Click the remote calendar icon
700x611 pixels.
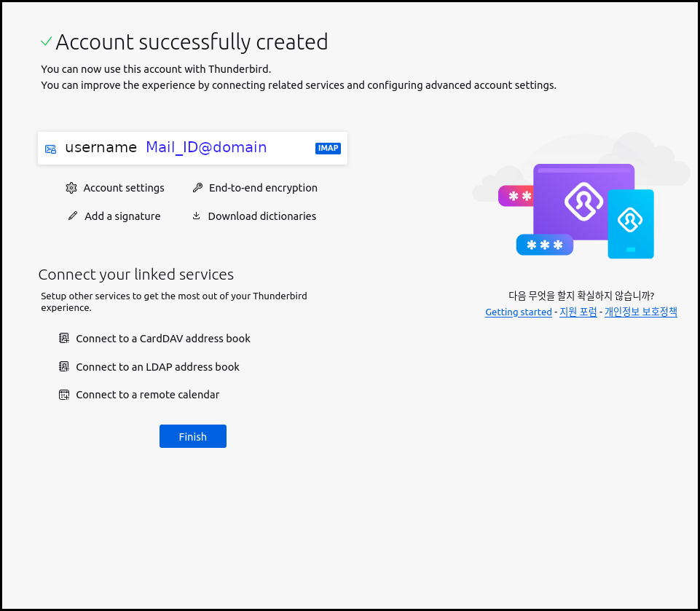tap(64, 395)
